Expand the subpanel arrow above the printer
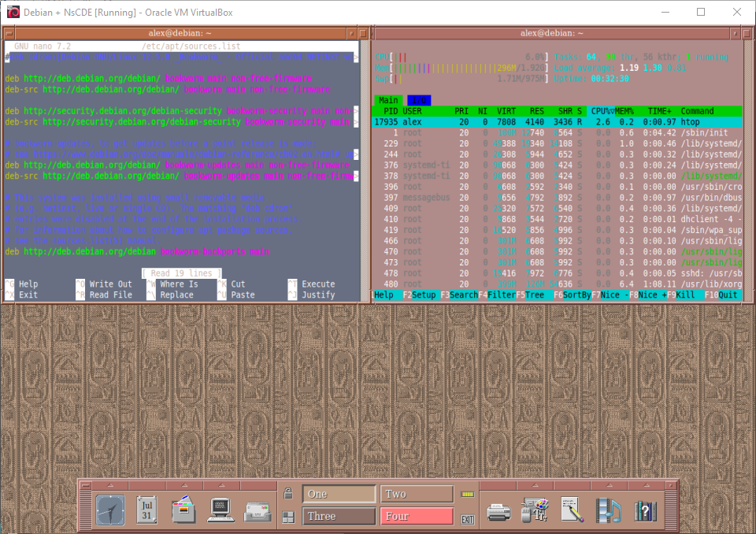This screenshot has height=534, width=756. coord(498,484)
